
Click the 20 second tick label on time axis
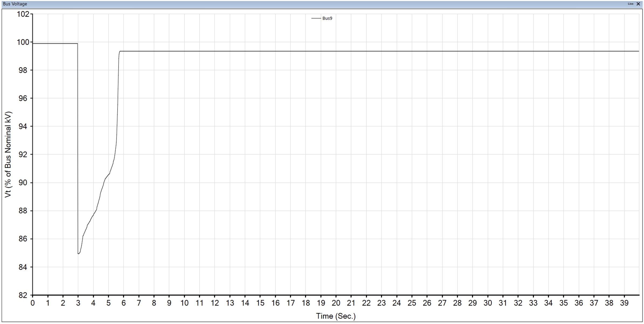click(336, 303)
